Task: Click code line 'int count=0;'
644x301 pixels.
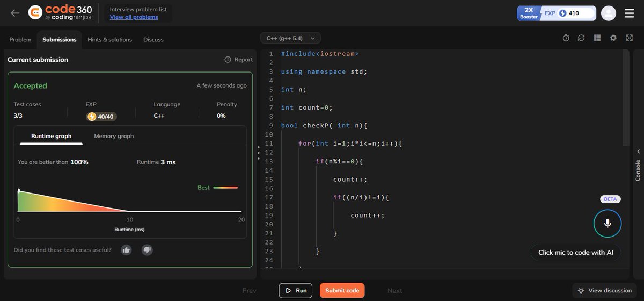Action: pos(306,107)
